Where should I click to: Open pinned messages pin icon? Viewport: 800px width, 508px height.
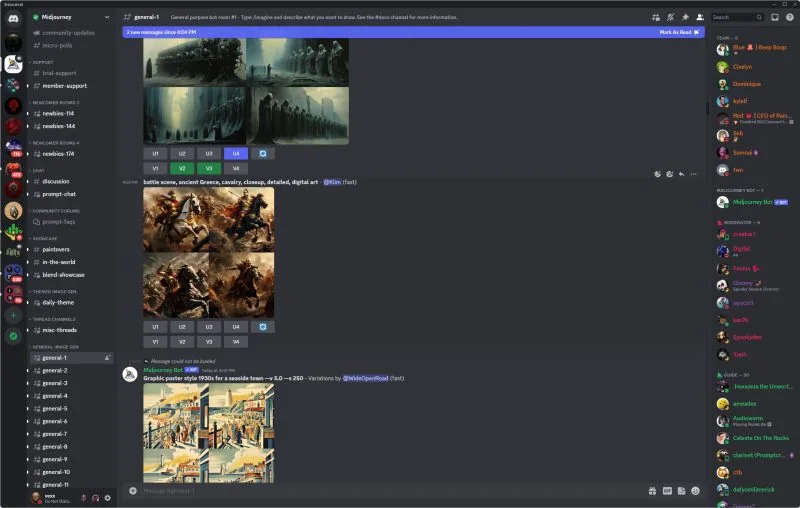coord(685,17)
